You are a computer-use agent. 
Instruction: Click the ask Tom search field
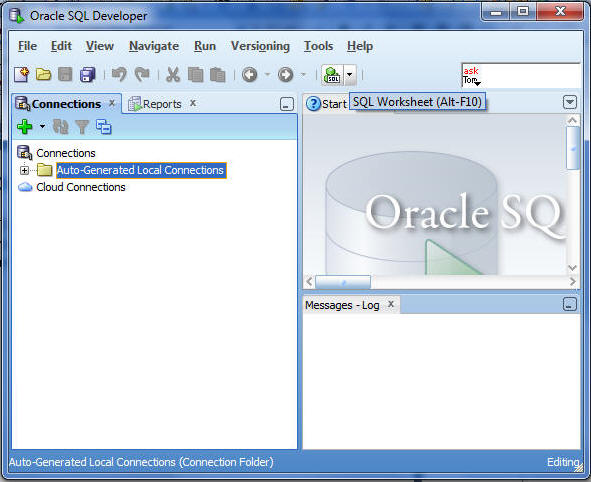[x=521, y=75]
